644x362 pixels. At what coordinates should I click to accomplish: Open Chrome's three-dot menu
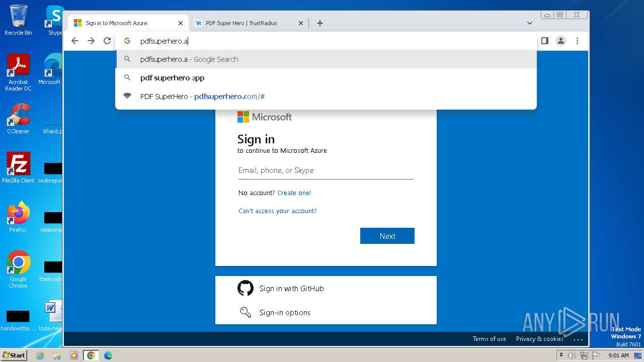(x=577, y=41)
